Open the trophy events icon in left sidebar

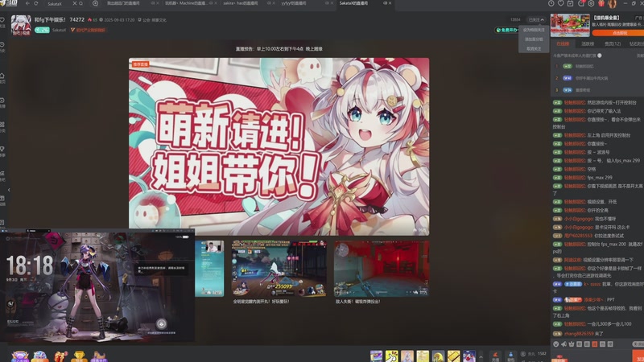pyautogui.click(x=2, y=149)
